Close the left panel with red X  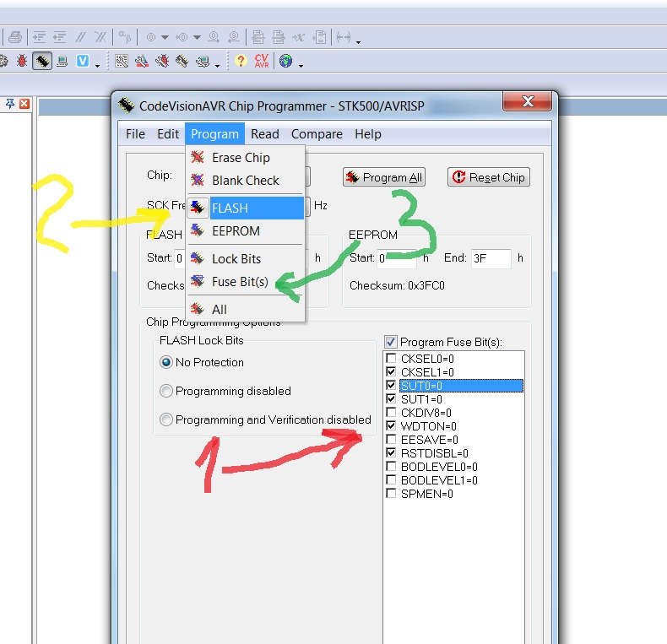pyautogui.click(x=24, y=104)
